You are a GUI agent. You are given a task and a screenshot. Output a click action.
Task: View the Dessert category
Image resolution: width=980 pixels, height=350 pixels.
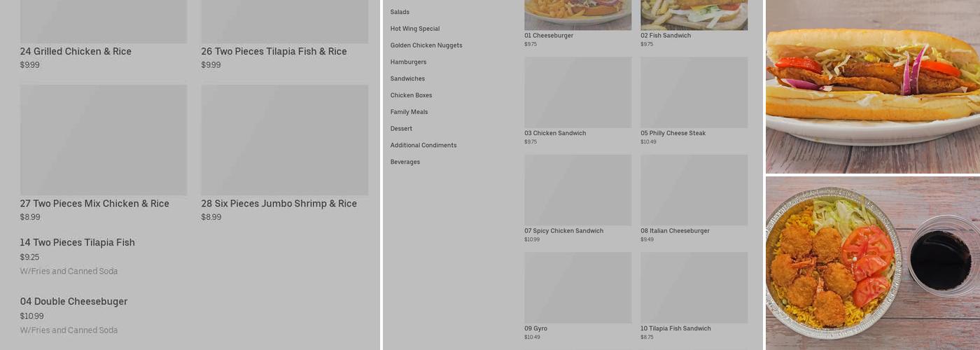(401, 129)
